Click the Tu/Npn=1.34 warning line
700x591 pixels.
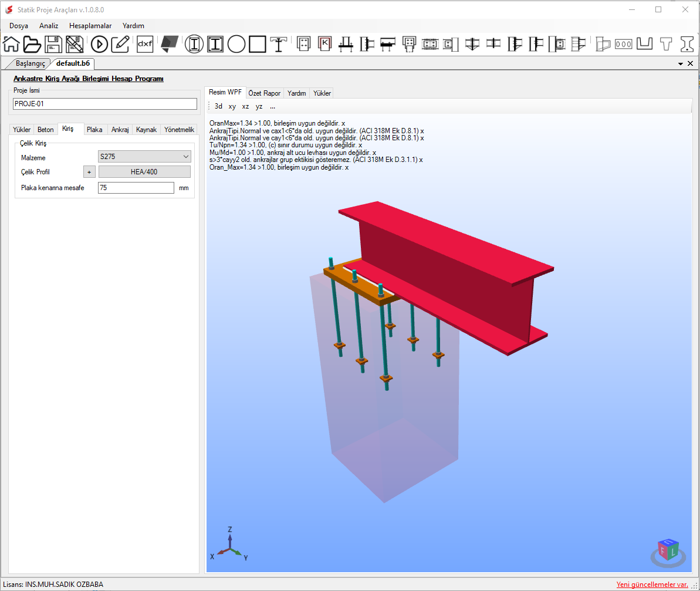point(286,145)
